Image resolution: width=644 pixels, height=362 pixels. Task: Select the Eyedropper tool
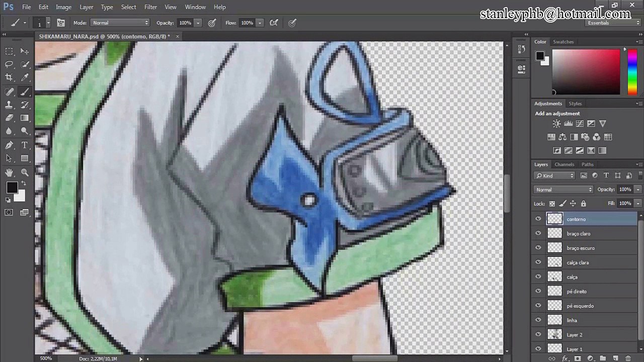coord(25,77)
